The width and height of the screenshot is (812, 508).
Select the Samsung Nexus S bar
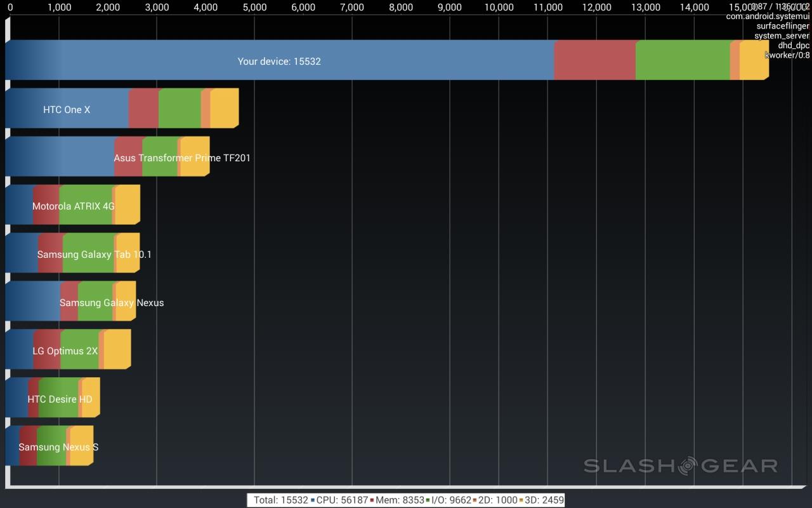(58, 447)
